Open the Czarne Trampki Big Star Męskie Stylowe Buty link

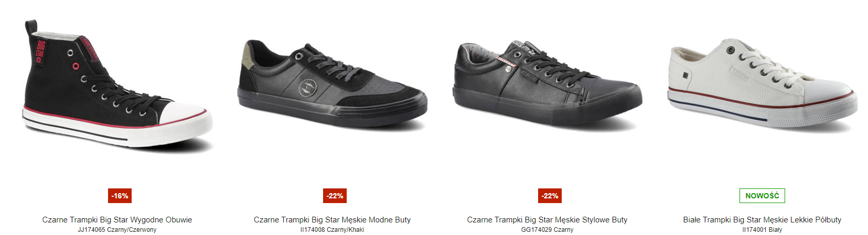[548, 220]
